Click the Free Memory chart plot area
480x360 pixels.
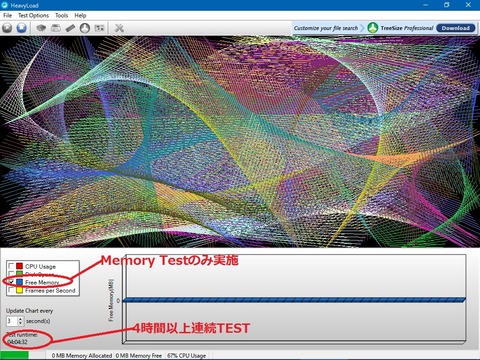[x=293, y=298]
